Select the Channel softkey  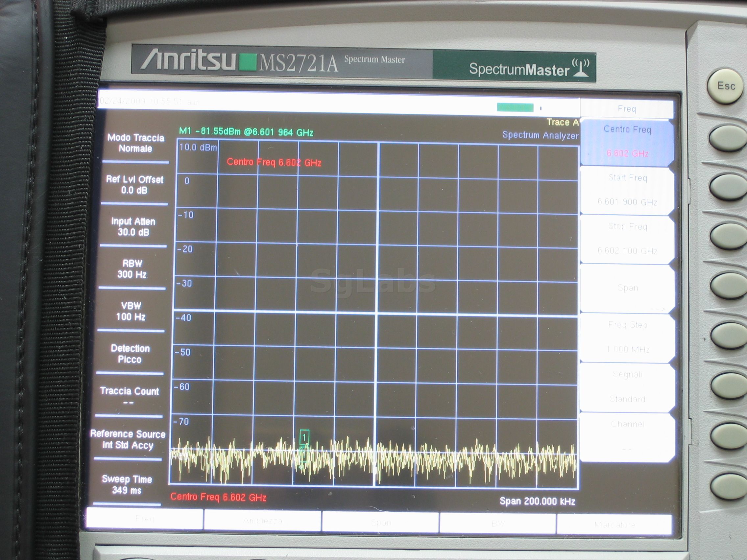pyautogui.click(x=627, y=437)
